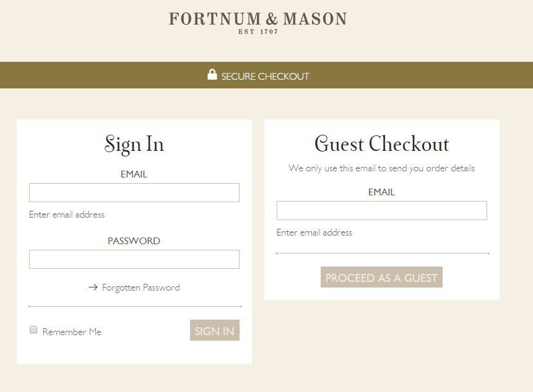Image resolution: width=533 pixels, height=392 pixels.
Task: Open the Forgotten Password link
Action: (x=141, y=287)
